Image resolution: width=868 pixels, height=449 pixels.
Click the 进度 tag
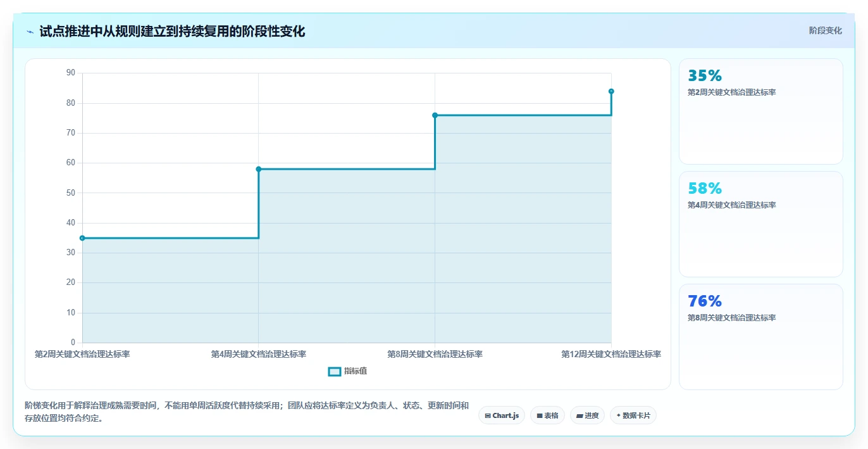tap(587, 415)
